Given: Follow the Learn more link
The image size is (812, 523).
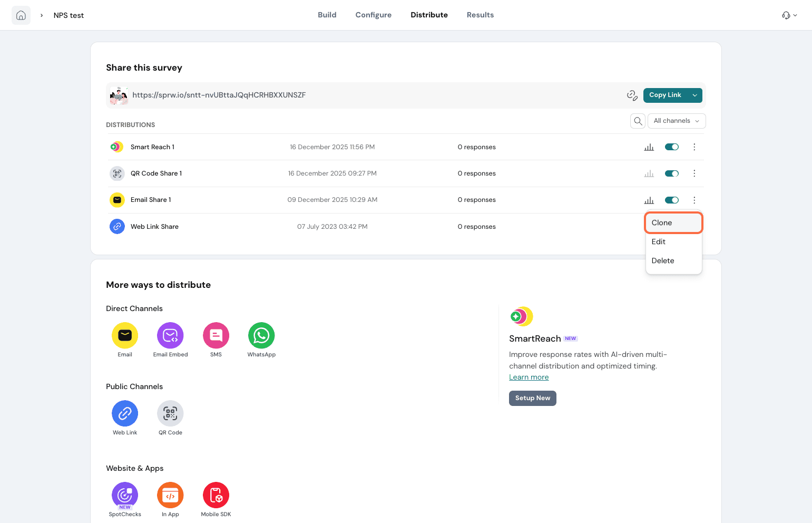Looking at the screenshot, I should pyautogui.click(x=529, y=377).
